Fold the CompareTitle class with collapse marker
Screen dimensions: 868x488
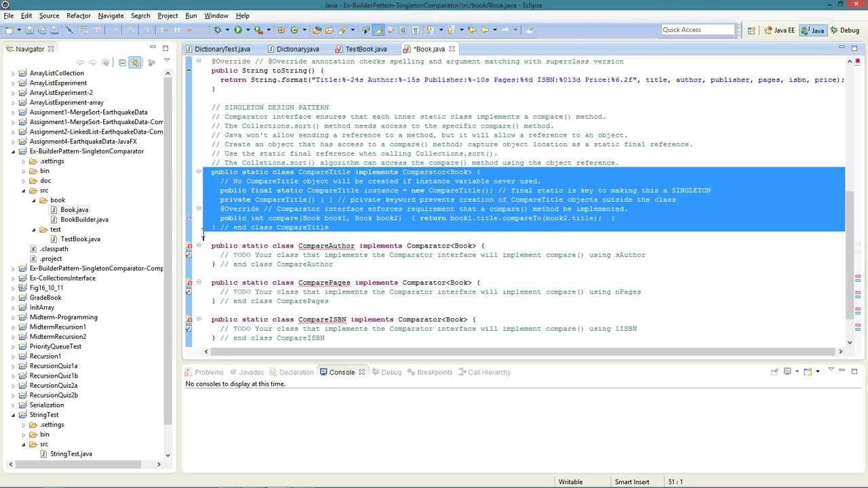(x=199, y=172)
